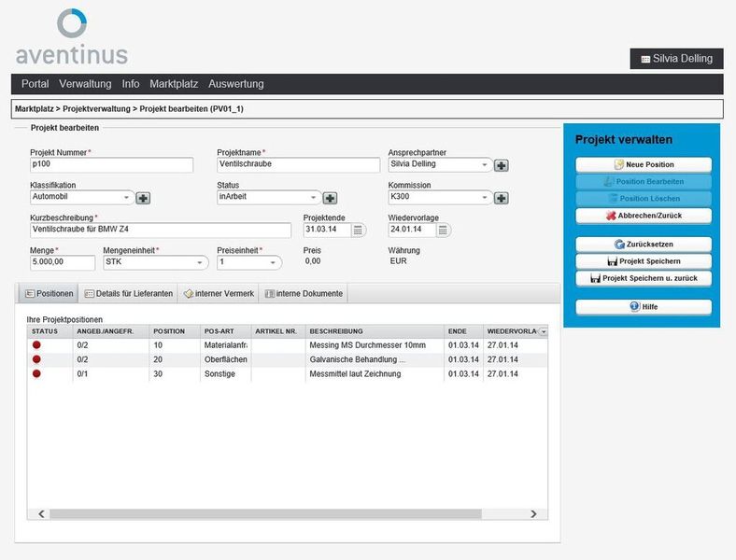This screenshot has height=560, width=736.
Task: Open the Marktplatz menu
Action: 174,84
